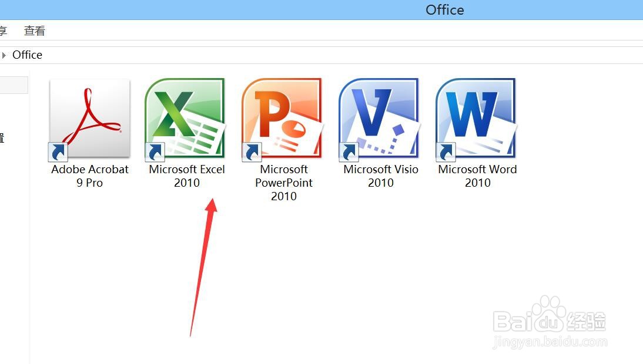Click the 'Adobe Acrobat 9 Pro' file name
Viewport: 643px width, 364px height.
pyautogui.click(x=90, y=176)
